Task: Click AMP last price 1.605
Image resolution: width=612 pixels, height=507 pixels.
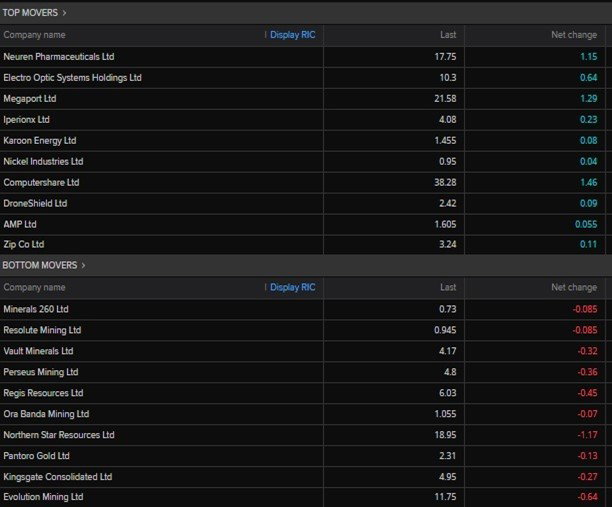Action: coord(445,224)
